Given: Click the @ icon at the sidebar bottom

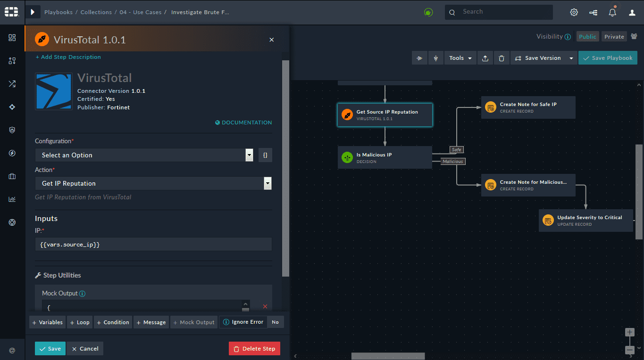Looking at the screenshot, I should (x=12, y=350).
